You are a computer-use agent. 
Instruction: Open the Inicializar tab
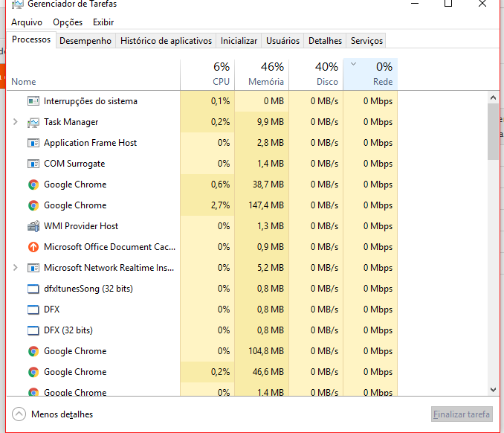[239, 41]
